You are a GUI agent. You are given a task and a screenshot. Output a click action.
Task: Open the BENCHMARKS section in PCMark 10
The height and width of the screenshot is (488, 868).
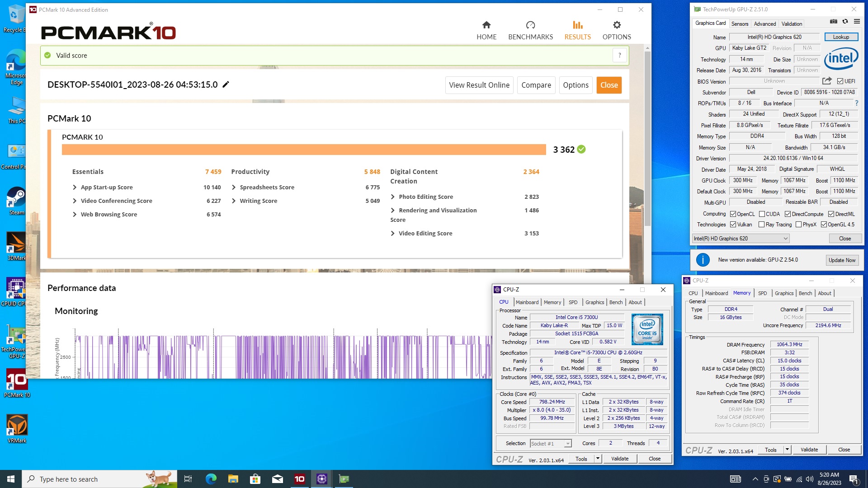(530, 30)
